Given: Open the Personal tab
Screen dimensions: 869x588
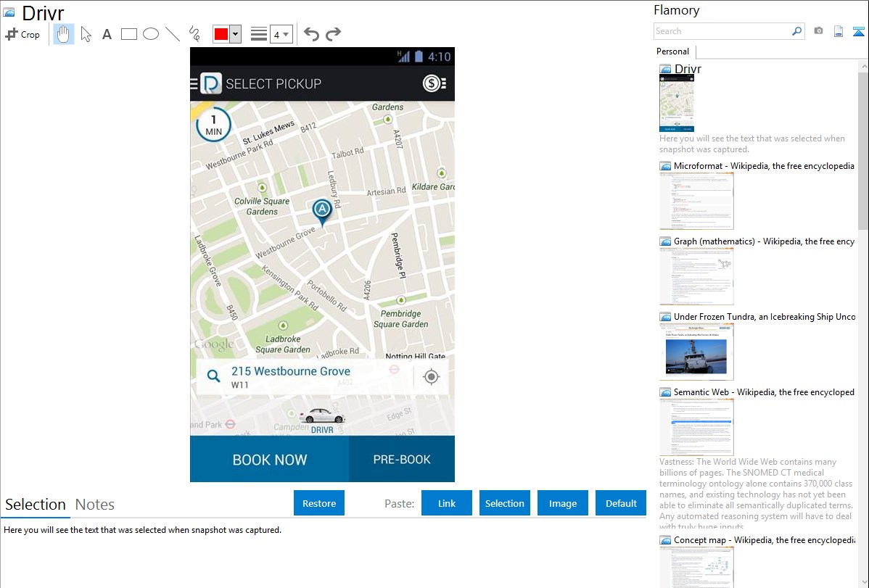Looking at the screenshot, I should click(673, 51).
